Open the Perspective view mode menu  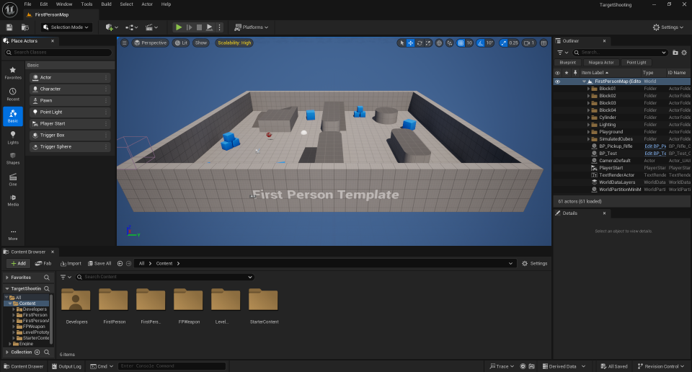pos(150,43)
